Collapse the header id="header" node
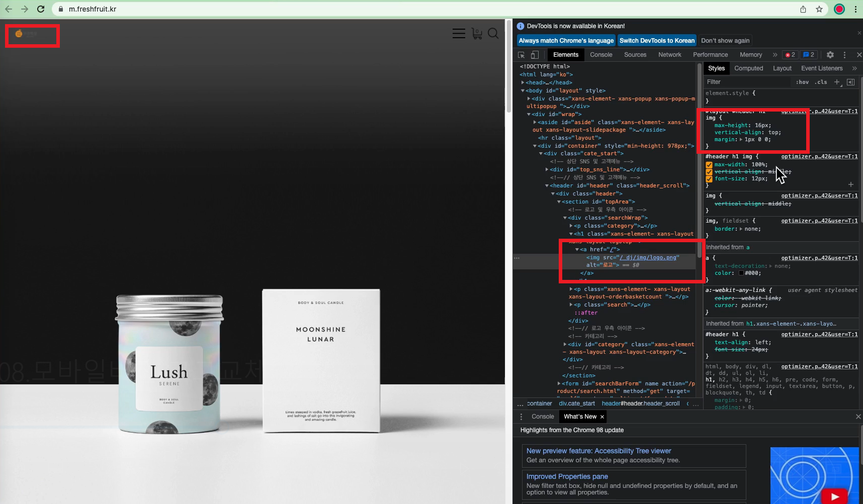The width and height of the screenshot is (863, 504). point(547,186)
